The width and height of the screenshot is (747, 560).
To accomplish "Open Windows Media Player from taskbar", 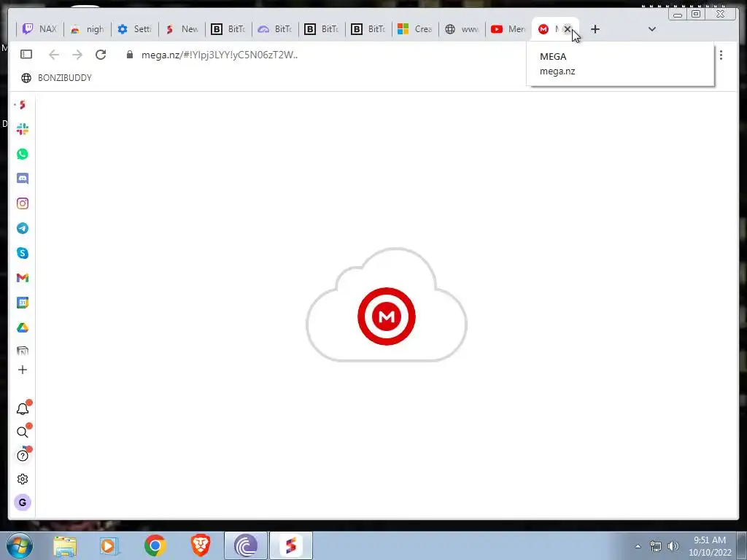I will [x=109, y=545].
